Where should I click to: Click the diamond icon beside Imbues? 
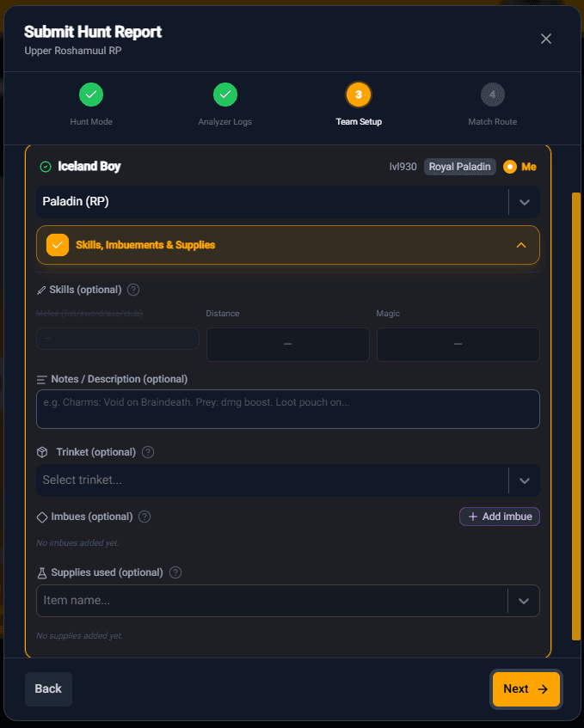pyautogui.click(x=42, y=517)
